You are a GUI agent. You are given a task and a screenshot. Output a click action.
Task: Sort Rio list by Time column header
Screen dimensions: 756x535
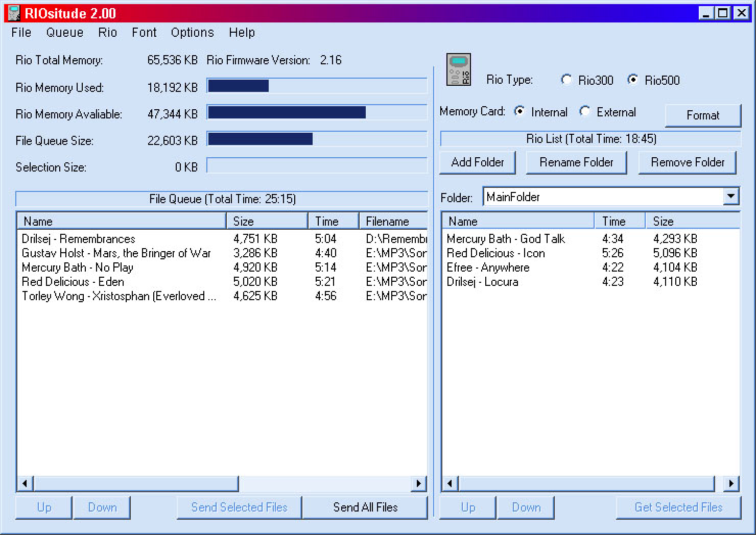pyautogui.click(x=620, y=221)
